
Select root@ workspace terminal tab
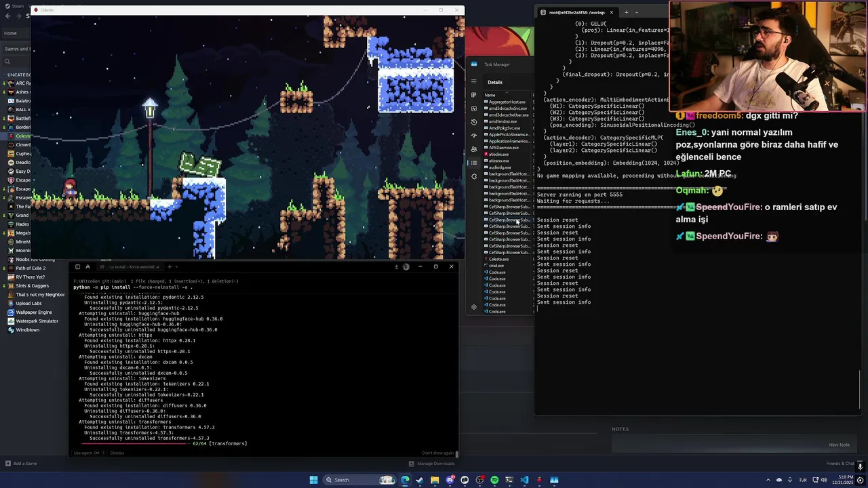pyautogui.click(x=576, y=12)
